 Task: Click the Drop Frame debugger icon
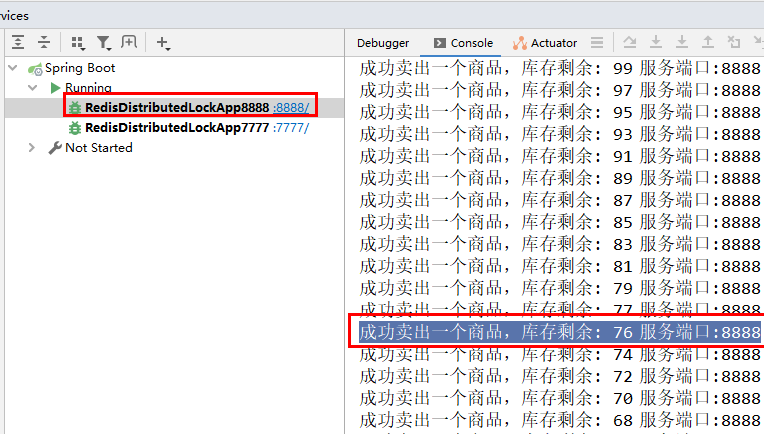734,42
